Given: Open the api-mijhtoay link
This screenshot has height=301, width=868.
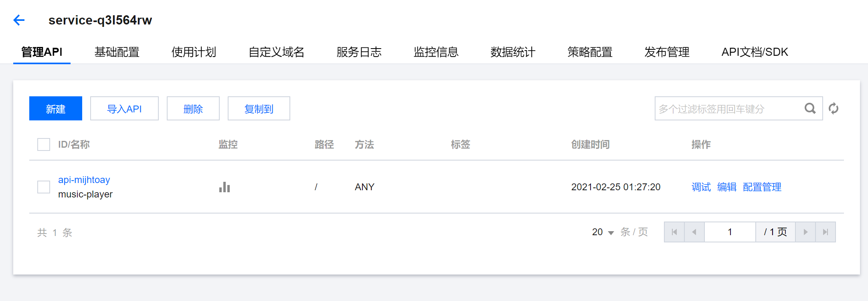Looking at the screenshot, I should [x=84, y=180].
